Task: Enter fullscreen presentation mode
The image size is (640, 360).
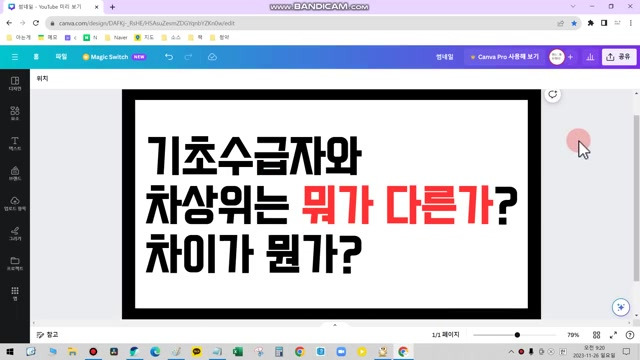Action: click(x=613, y=335)
